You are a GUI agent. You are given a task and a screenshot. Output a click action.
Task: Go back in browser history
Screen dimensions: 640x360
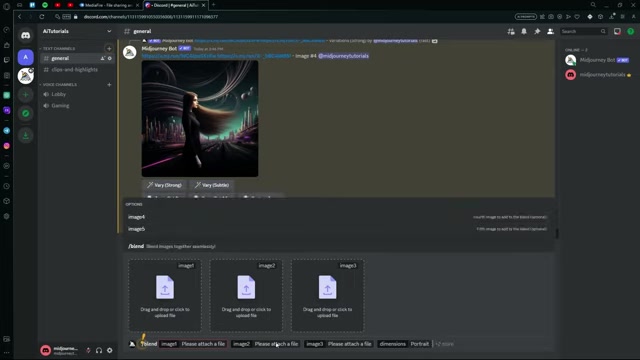(x=20, y=17)
